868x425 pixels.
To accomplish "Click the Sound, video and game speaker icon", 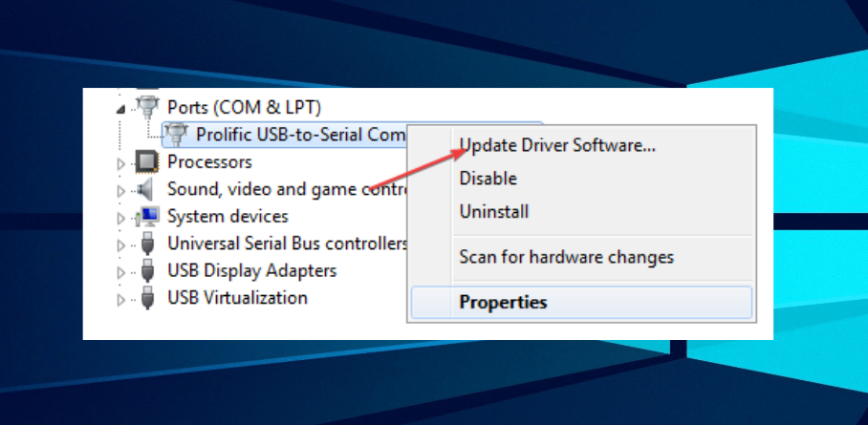I will coord(147,189).
